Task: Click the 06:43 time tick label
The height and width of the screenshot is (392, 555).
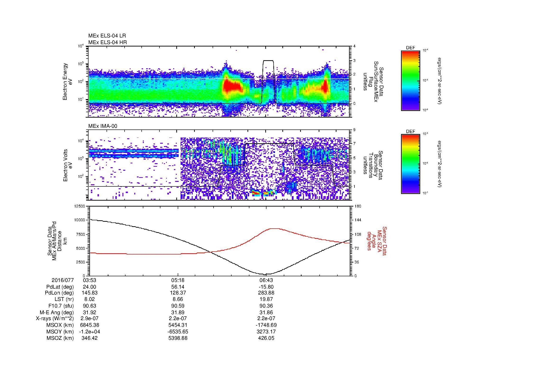Action: 266,280
